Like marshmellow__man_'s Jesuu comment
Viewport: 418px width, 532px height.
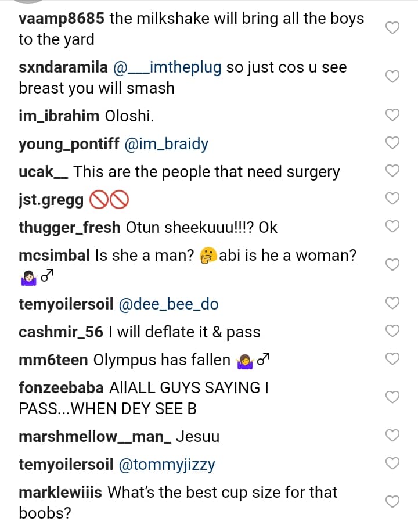click(x=392, y=436)
